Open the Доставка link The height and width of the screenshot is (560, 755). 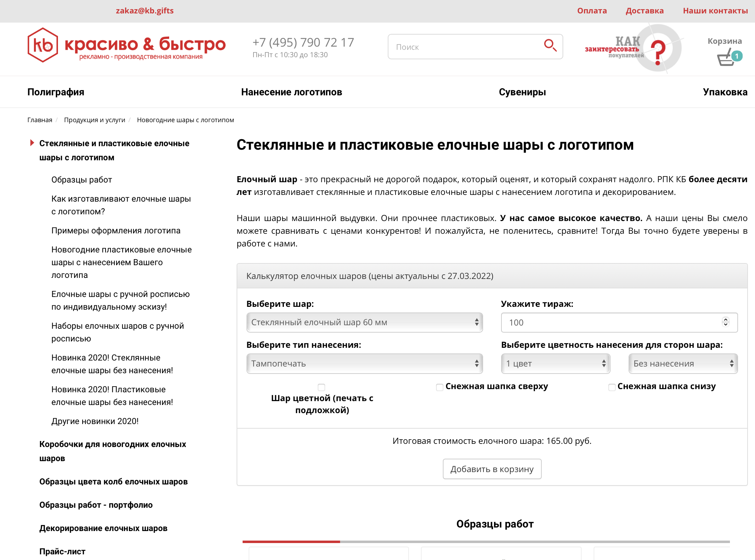tap(645, 11)
